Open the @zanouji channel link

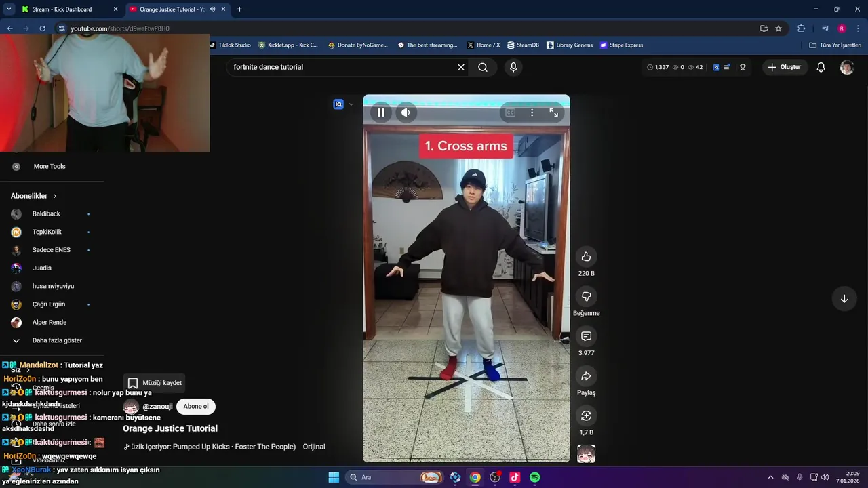[x=157, y=407]
